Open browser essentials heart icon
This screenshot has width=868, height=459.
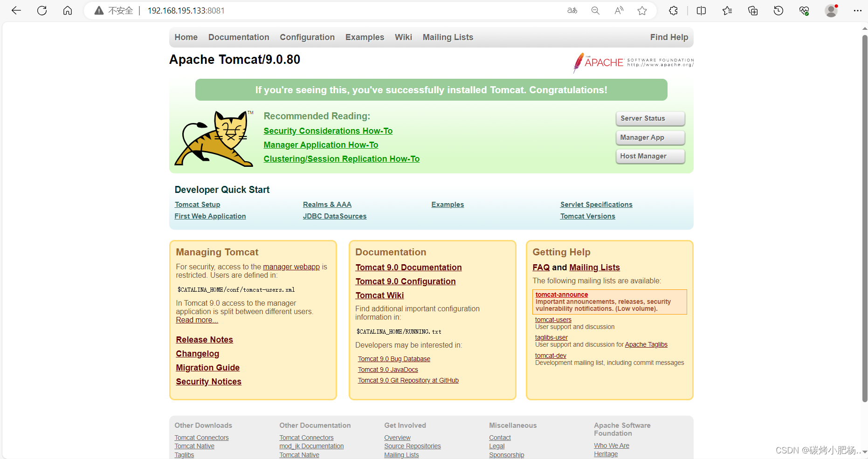coord(804,11)
